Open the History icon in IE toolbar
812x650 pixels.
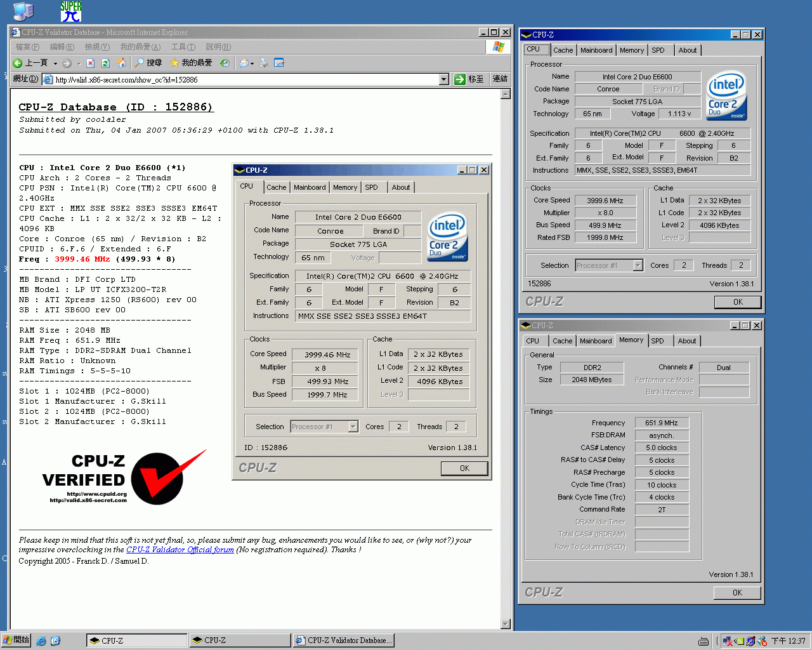point(225,63)
